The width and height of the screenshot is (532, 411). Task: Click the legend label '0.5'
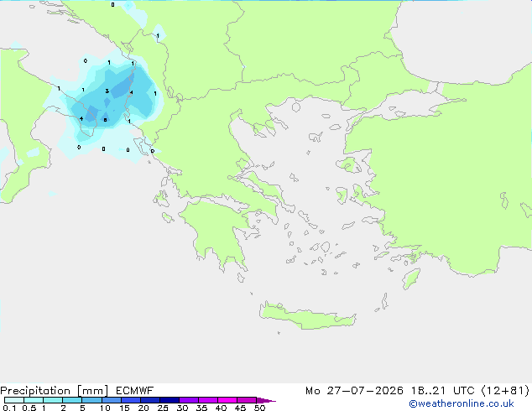(29, 408)
